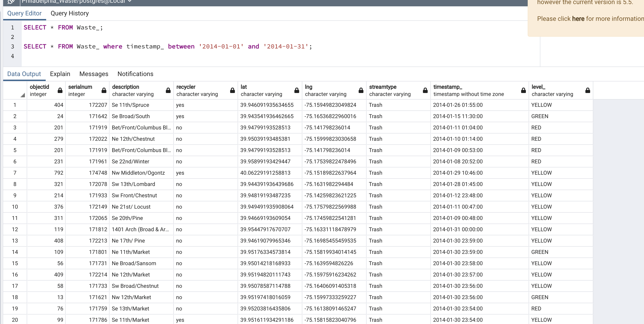Click the select-all triangle in the grid corner
This screenshot has width=644, height=324.
pos(22,95)
